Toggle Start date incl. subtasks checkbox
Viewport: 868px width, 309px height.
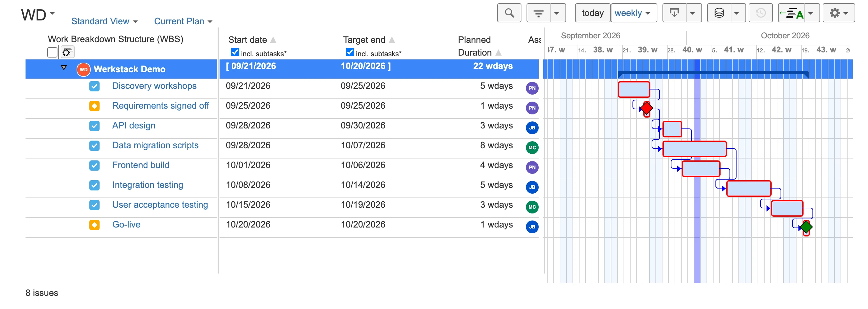click(x=235, y=52)
